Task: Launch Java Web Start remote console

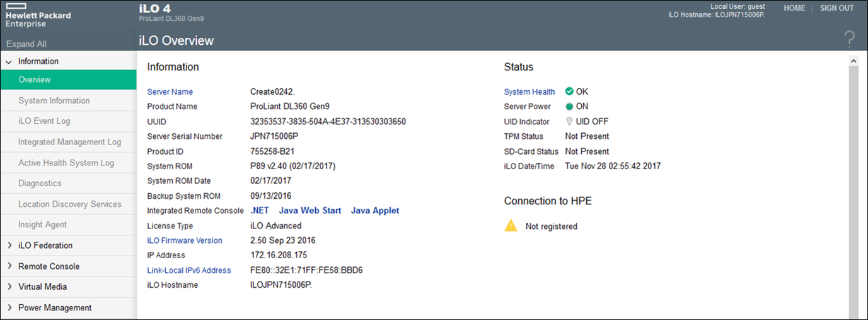Action: 310,211
